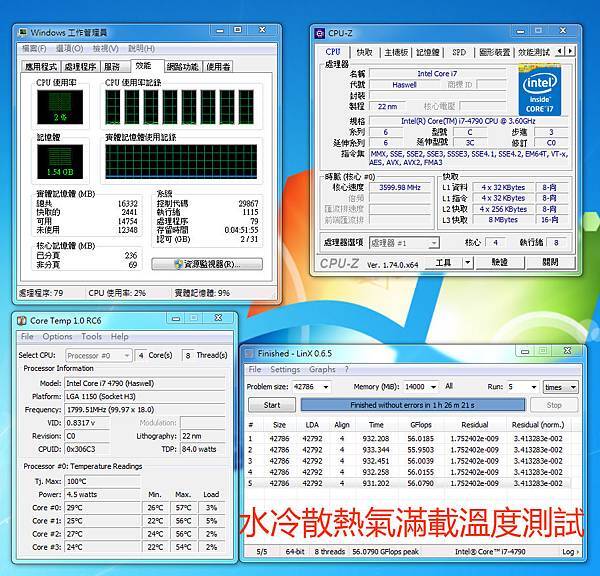Expand the Tools button dropdown arrow in CPU-Z

468,263
